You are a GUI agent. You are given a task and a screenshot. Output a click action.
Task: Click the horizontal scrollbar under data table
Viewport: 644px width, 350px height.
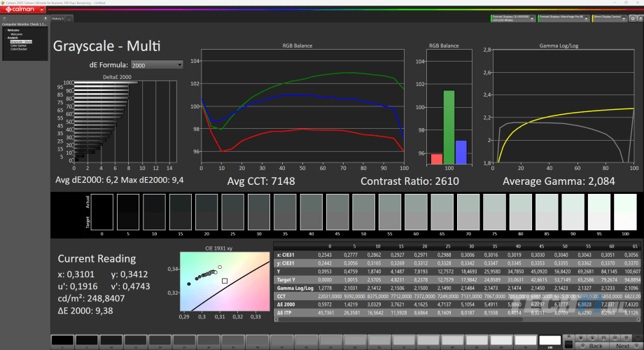pos(456,319)
